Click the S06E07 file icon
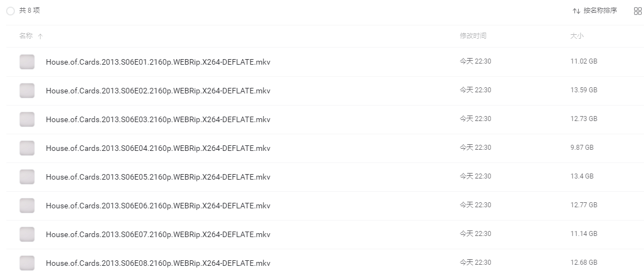This screenshot has height=278, width=644. [27, 234]
